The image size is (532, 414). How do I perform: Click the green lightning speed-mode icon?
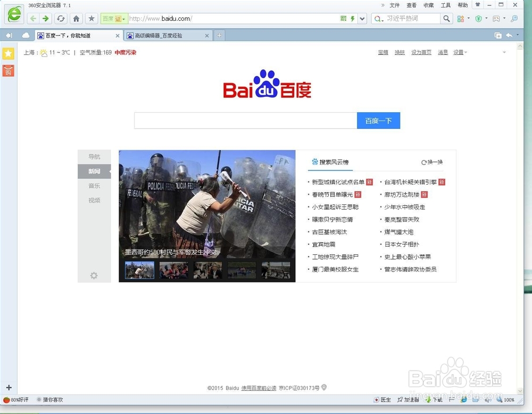pos(353,18)
